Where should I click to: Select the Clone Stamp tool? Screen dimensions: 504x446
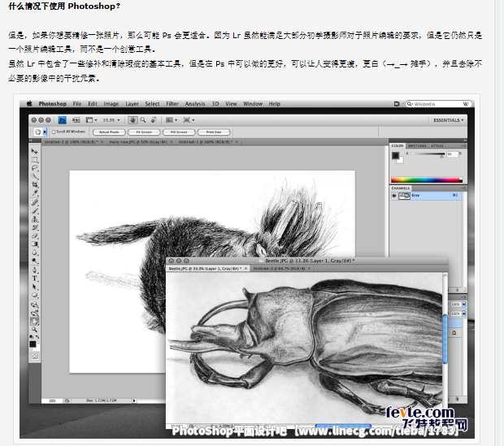pyautogui.click(x=34, y=219)
